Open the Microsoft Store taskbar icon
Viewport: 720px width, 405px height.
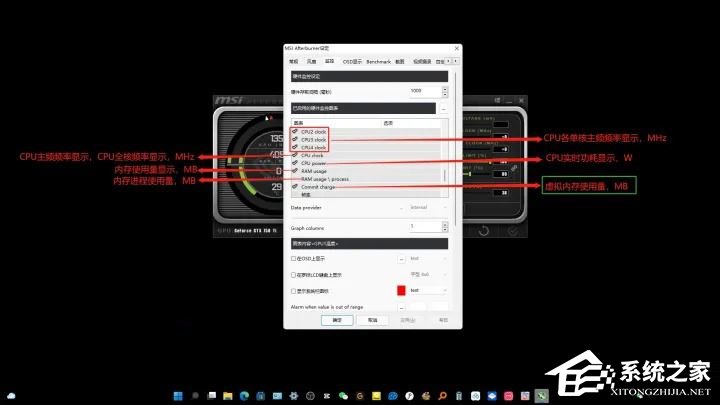(x=261, y=396)
